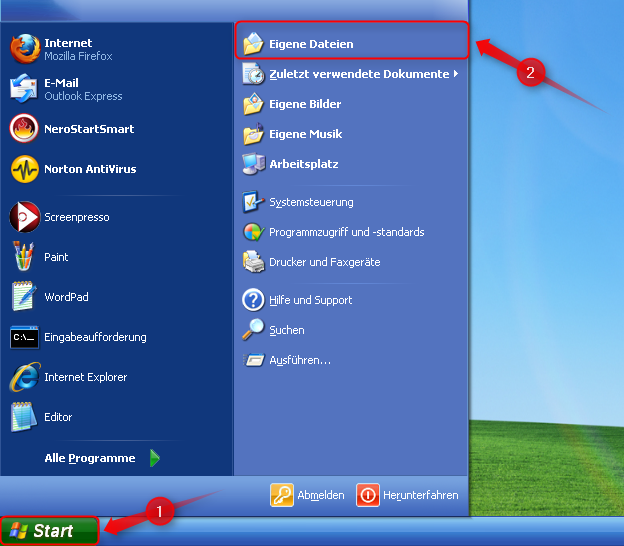The height and width of the screenshot is (546, 624).
Task: Launch the NeroStartSmart flame icon
Action: (25, 129)
